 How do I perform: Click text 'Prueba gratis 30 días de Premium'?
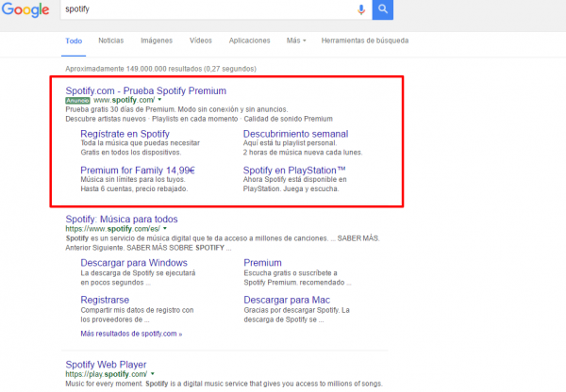(x=121, y=109)
